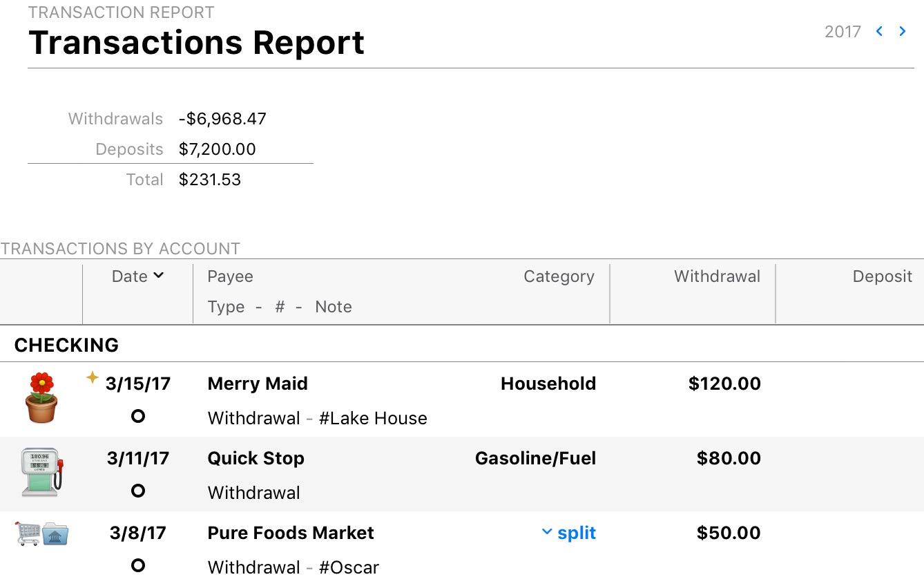This screenshot has width=924, height=586.
Task: Sort by the Withdrawal column header
Action: coord(717,276)
